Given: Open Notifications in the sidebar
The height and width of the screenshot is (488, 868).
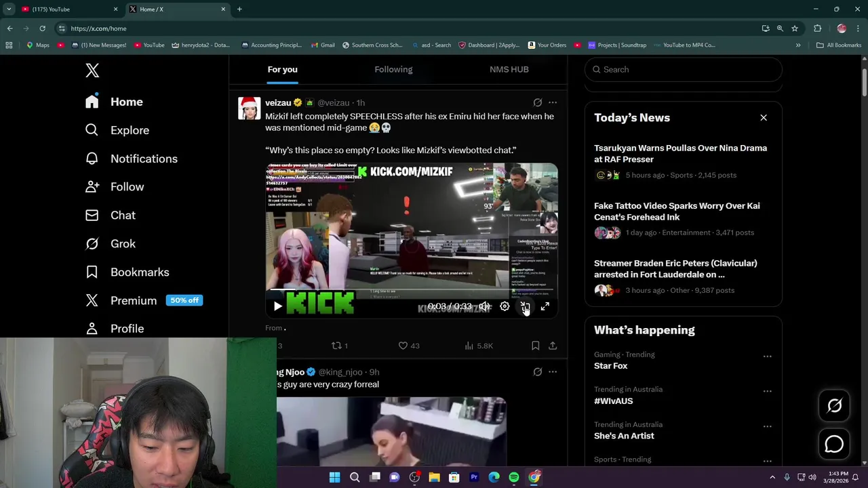Looking at the screenshot, I should pos(131,159).
